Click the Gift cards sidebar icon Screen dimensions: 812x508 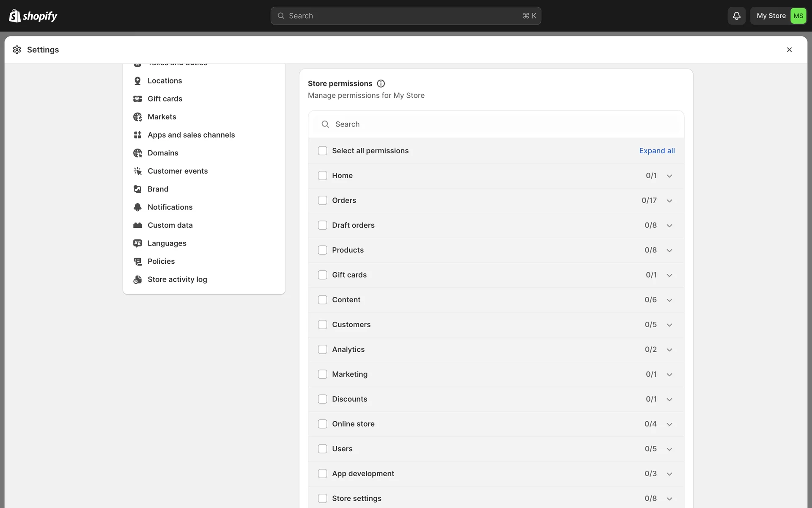tap(137, 99)
